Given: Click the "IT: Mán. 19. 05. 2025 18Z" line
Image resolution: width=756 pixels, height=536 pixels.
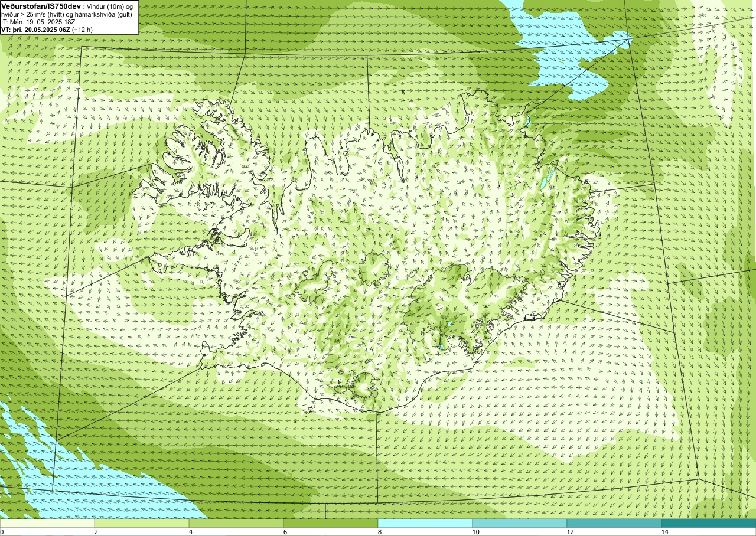Looking at the screenshot, I should pyautogui.click(x=38, y=21).
